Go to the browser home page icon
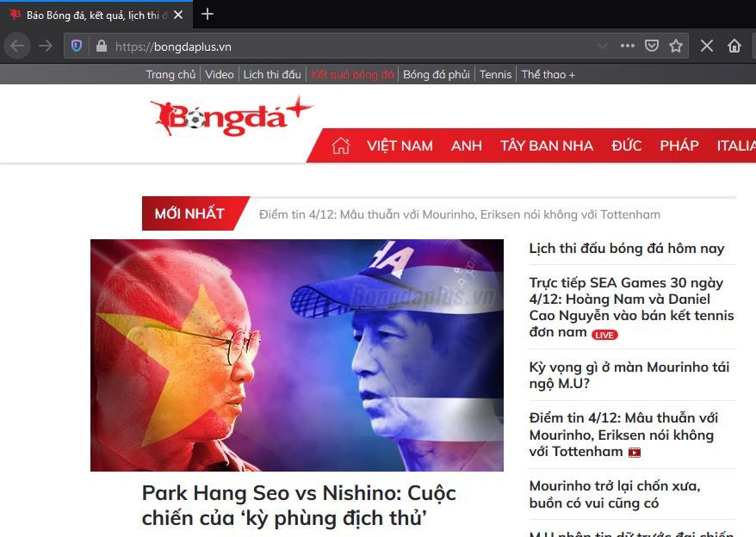This screenshot has width=756, height=537. [734, 46]
